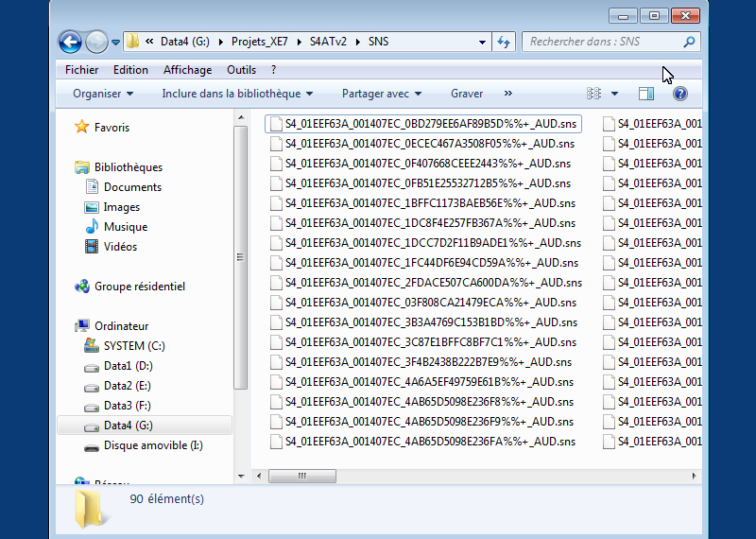
Task: Select file ending 0F407668CEEE2443%%+_AUD.sns
Action: 421,164
